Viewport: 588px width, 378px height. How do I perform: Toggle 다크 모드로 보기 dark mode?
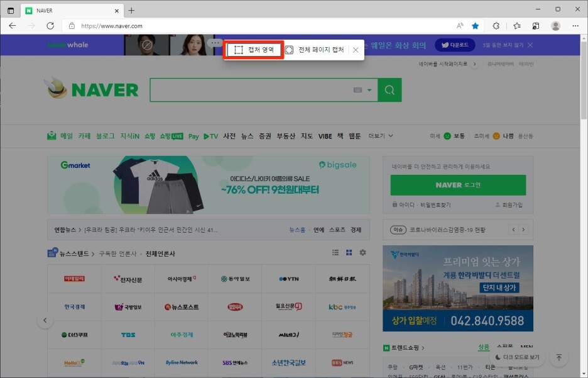coord(518,357)
